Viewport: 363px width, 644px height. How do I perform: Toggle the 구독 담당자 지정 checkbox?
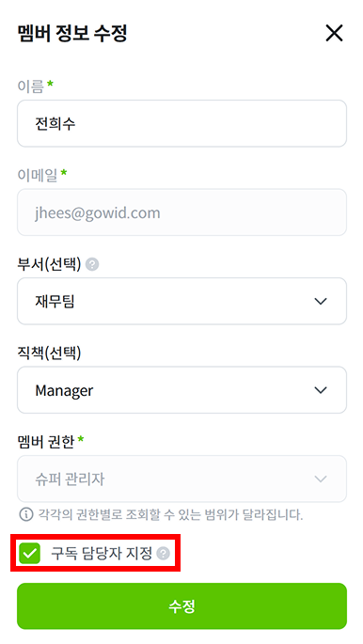29,553
